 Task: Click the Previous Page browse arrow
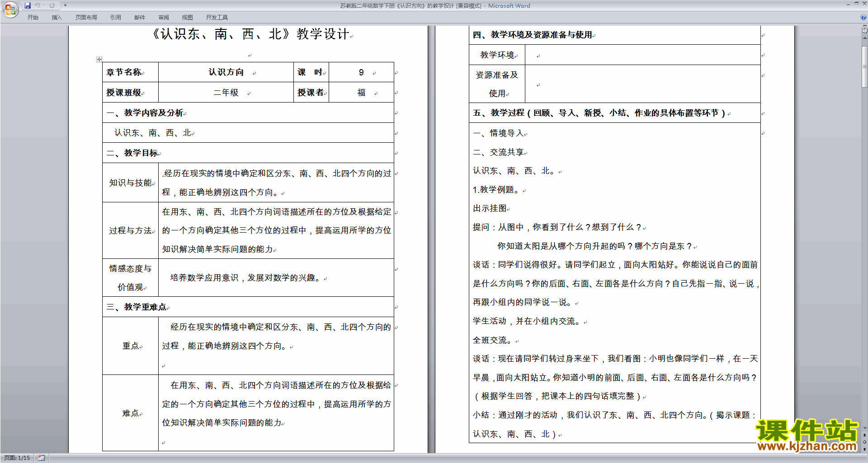[x=864, y=435]
